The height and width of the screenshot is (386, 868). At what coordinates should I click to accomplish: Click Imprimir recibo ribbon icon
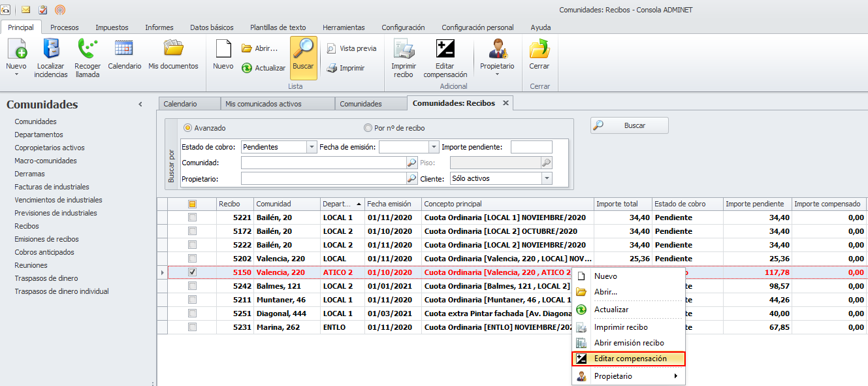pos(404,50)
